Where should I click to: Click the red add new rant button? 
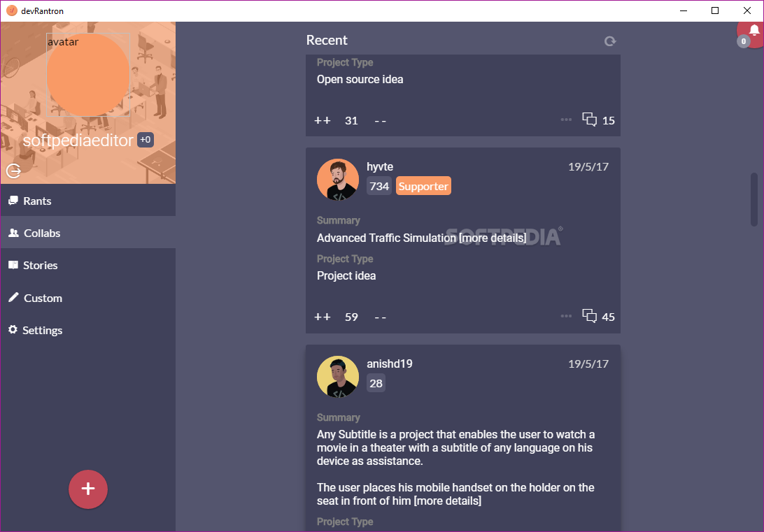click(88, 489)
